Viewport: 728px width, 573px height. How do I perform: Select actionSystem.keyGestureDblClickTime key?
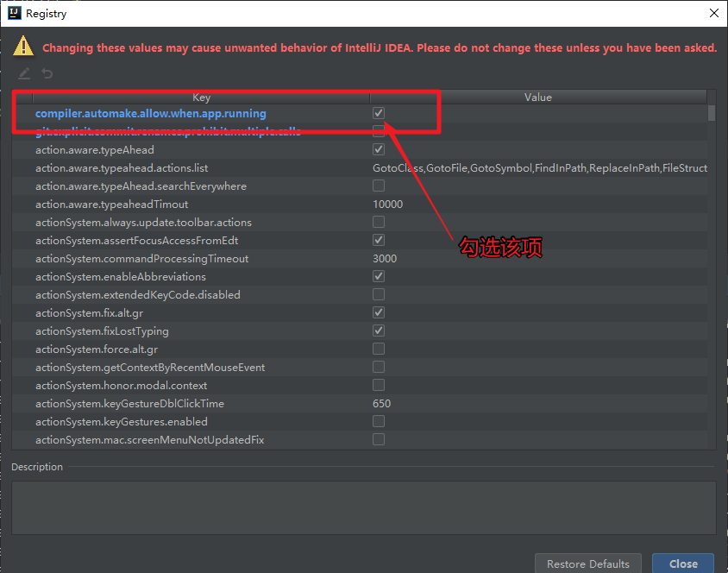pyautogui.click(x=129, y=403)
